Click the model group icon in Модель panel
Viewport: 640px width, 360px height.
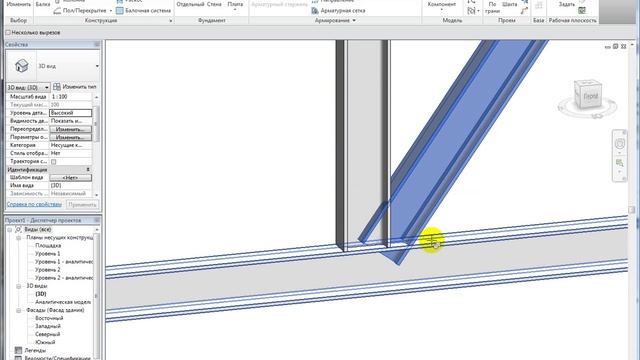(x=471, y=11)
